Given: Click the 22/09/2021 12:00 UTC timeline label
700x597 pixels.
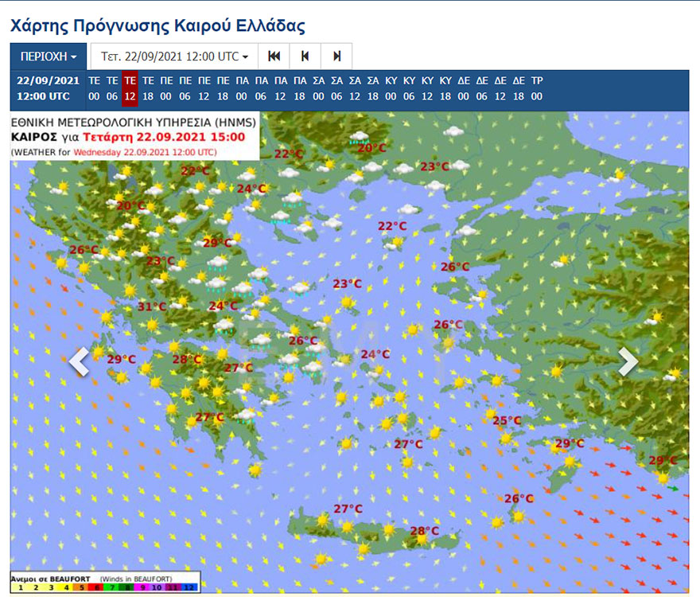Looking at the screenshot, I should [48, 88].
